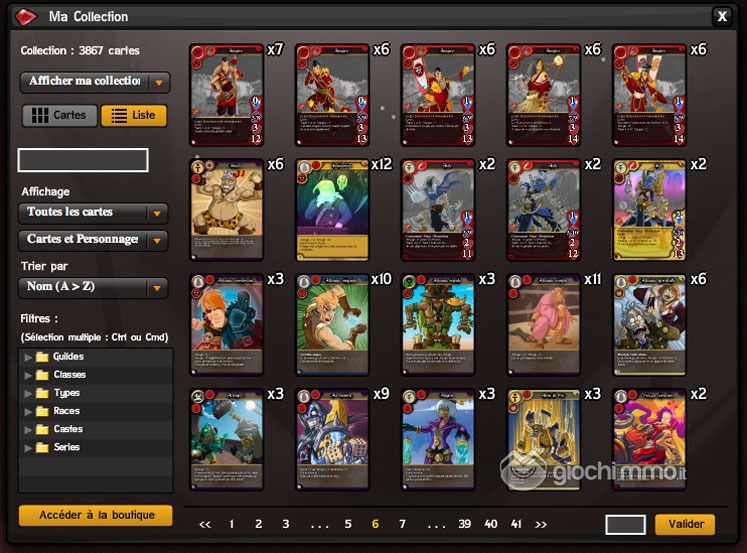Open the Toutes les cartes dropdown
747x553 pixels.
tap(93, 213)
